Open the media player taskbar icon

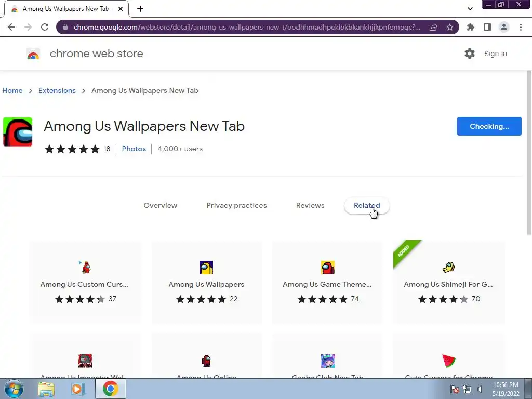coord(78,389)
